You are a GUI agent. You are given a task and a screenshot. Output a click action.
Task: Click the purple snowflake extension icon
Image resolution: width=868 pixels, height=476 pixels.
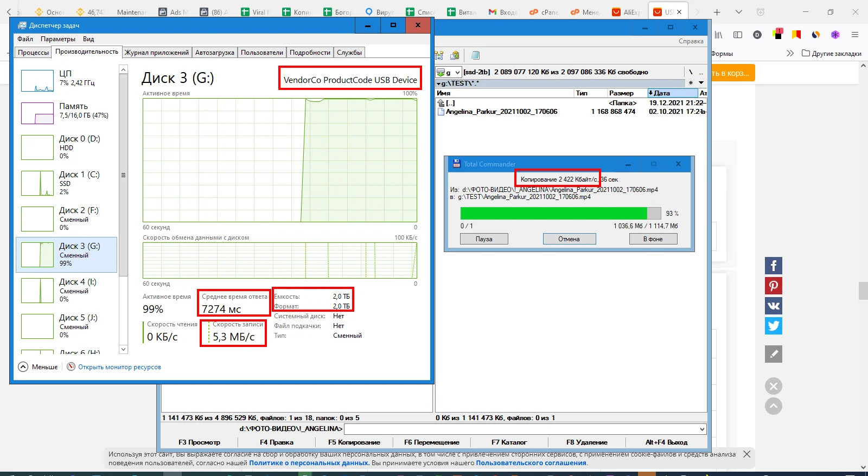pyautogui.click(x=835, y=35)
